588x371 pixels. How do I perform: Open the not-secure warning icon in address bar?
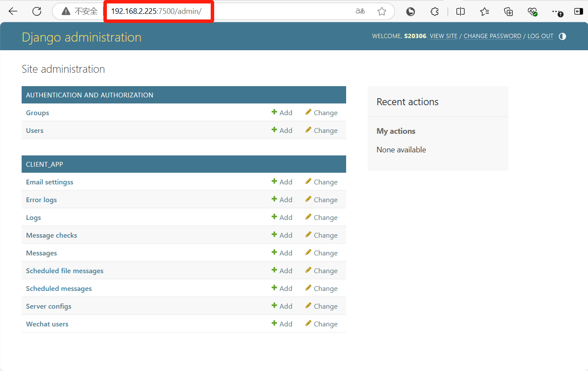[x=66, y=11]
